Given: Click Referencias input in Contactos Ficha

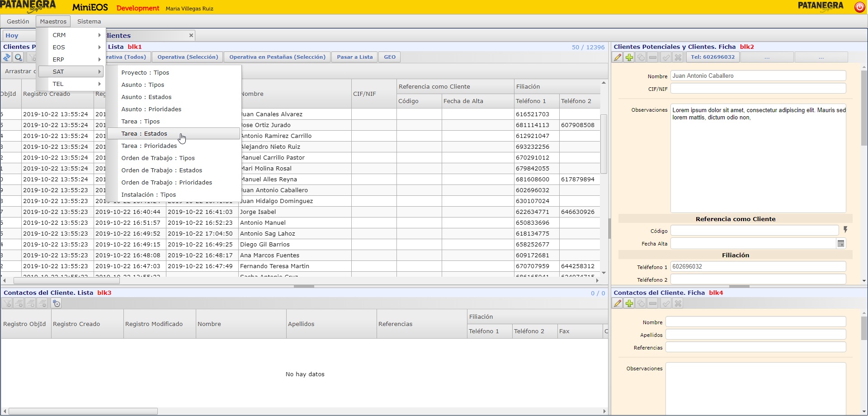Looking at the screenshot, I should (x=755, y=347).
